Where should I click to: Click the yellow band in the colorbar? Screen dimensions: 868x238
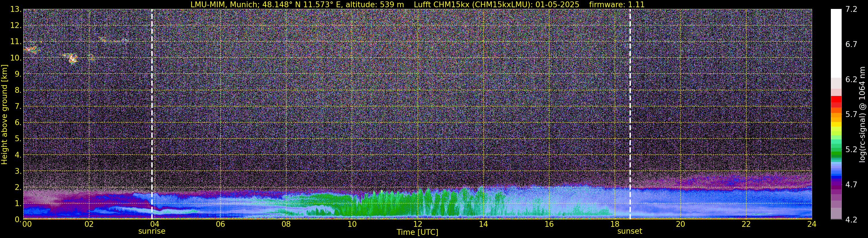click(836, 124)
